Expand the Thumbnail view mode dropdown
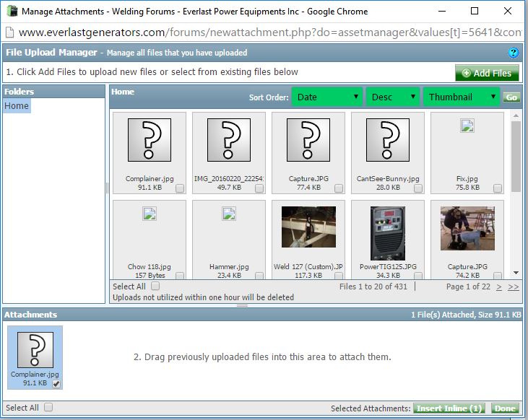The height and width of the screenshot is (420, 528). [461, 97]
